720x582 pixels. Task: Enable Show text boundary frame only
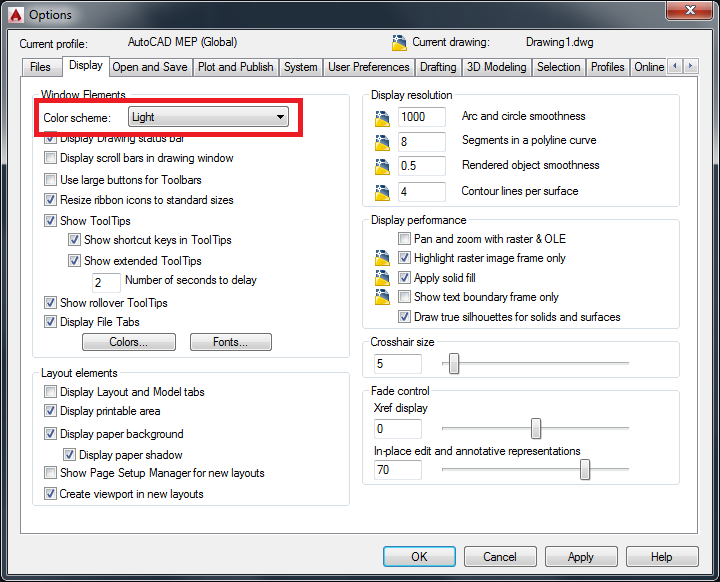click(404, 297)
